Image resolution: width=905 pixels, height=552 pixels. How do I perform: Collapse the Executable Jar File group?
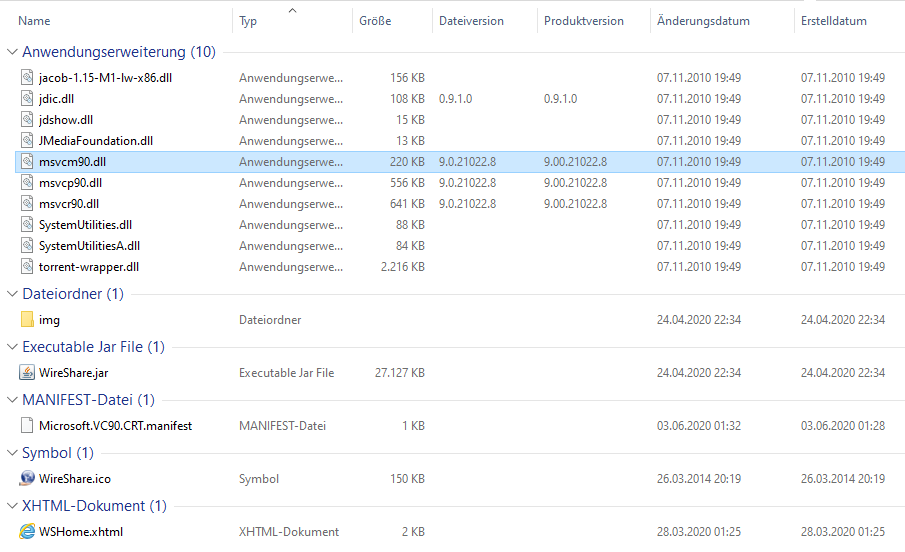pyautogui.click(x=12, y=347)
